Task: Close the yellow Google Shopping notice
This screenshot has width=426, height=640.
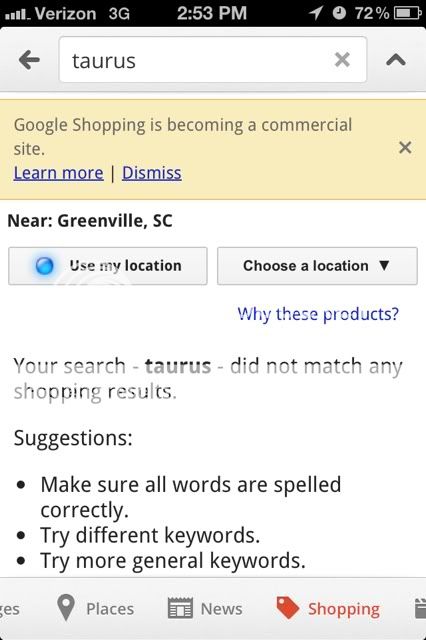Action: [x=405, y=147]
